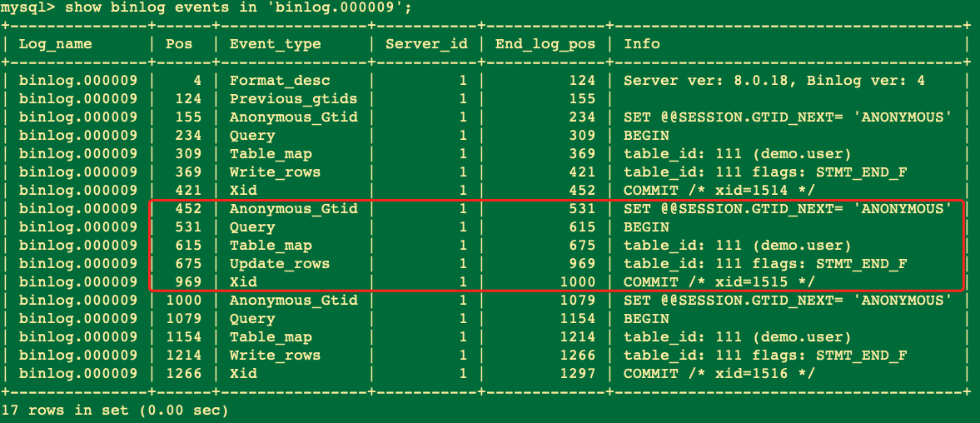
Task: Click Write_rows in the row at Pos 369
Action: [275, 172]
